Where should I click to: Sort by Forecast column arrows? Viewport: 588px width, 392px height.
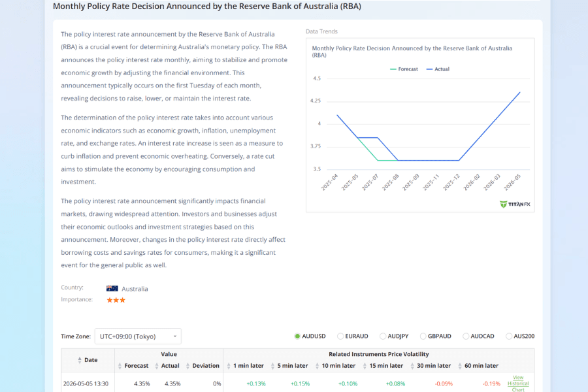120,366
